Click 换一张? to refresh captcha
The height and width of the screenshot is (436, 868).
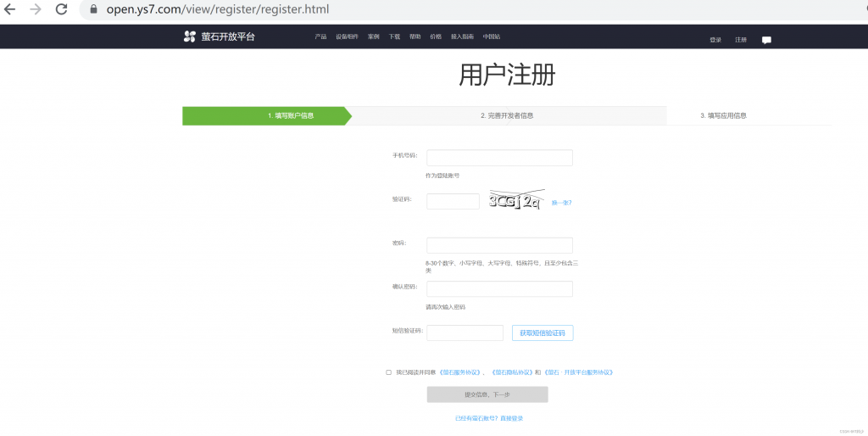click(562, 203)
